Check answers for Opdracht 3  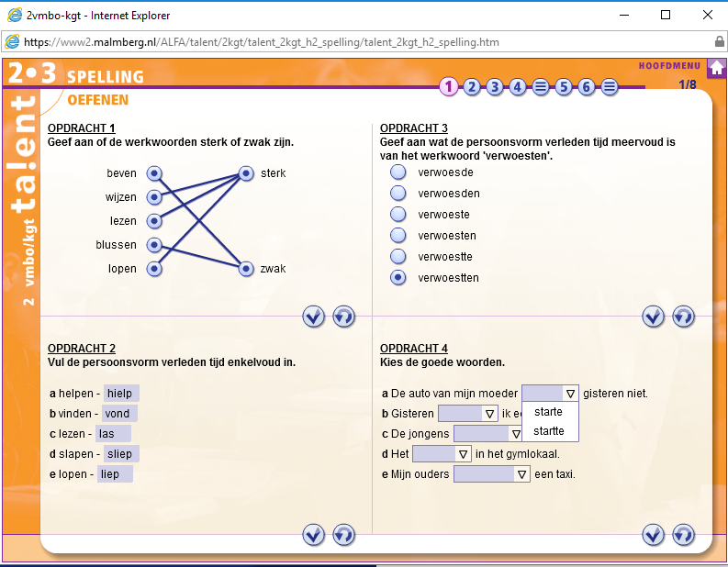coord(653,317)
